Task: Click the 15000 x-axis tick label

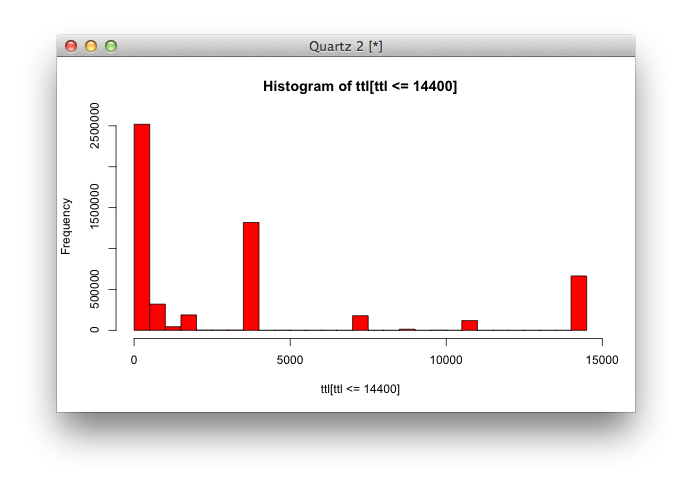Action: click(x=601, y=358)
